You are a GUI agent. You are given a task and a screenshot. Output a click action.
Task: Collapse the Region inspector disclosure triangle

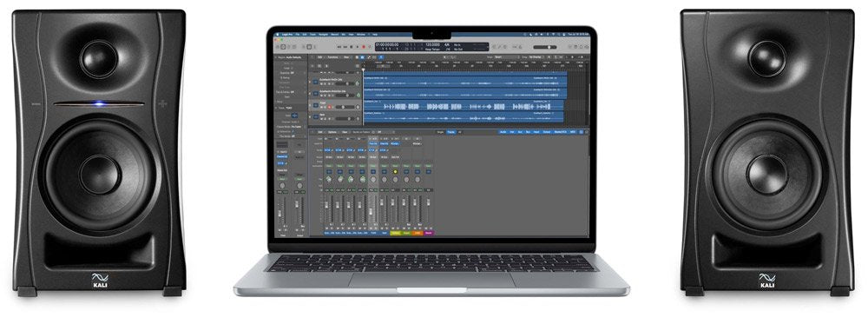(x=276, y=57)
